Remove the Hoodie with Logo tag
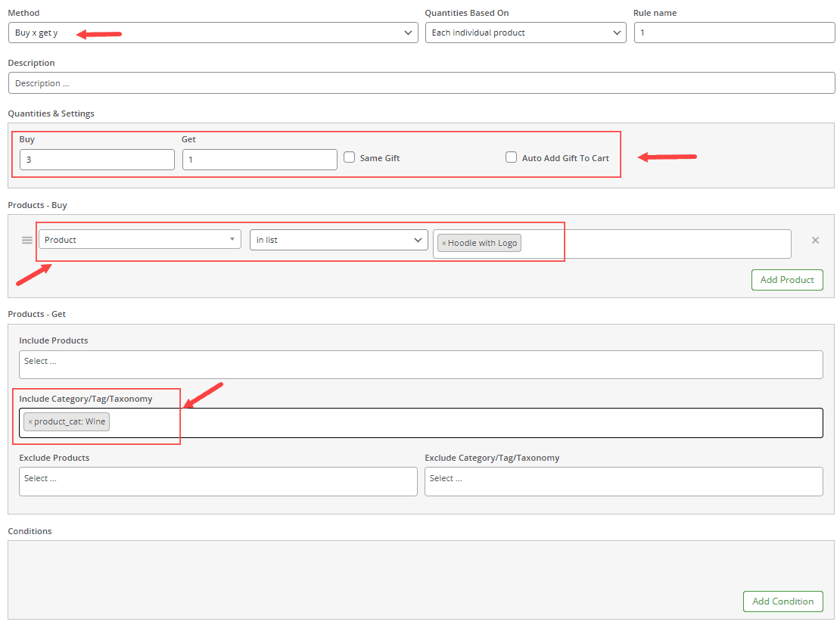This screenshot has width=840, height=631. point(444,244)
